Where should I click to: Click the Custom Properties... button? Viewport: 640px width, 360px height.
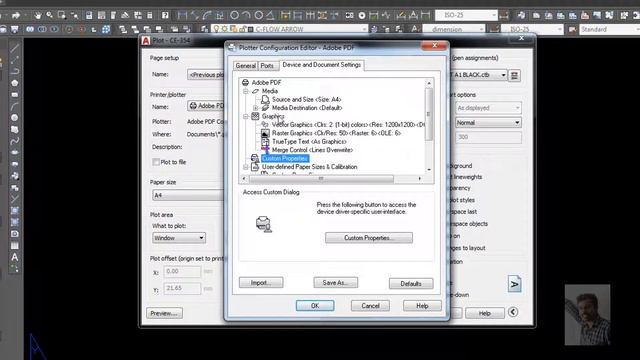point(369,238)
